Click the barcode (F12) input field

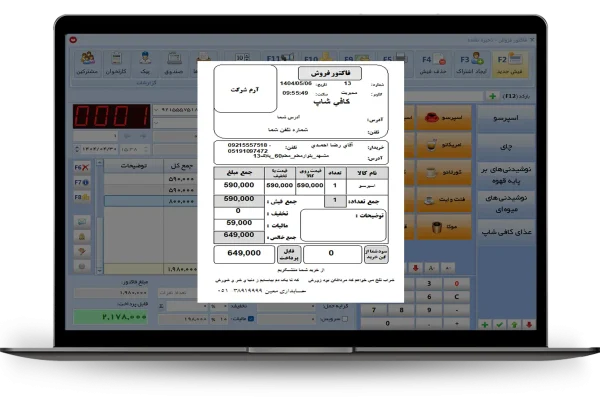coord(444,96)
